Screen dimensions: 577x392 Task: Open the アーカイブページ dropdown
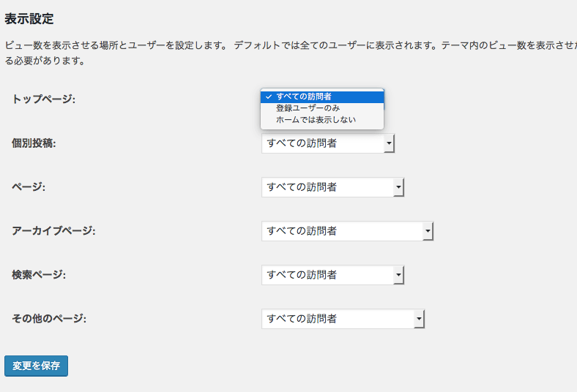347,231
